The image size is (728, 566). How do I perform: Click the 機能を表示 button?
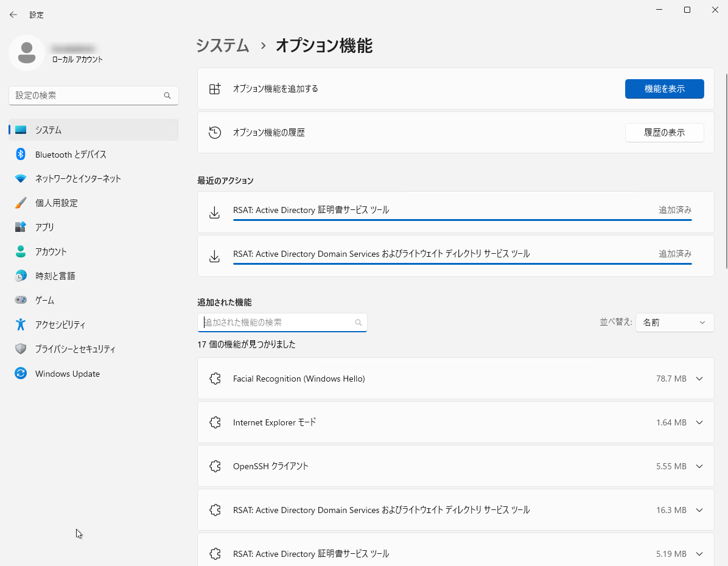(x=665, y=89)
